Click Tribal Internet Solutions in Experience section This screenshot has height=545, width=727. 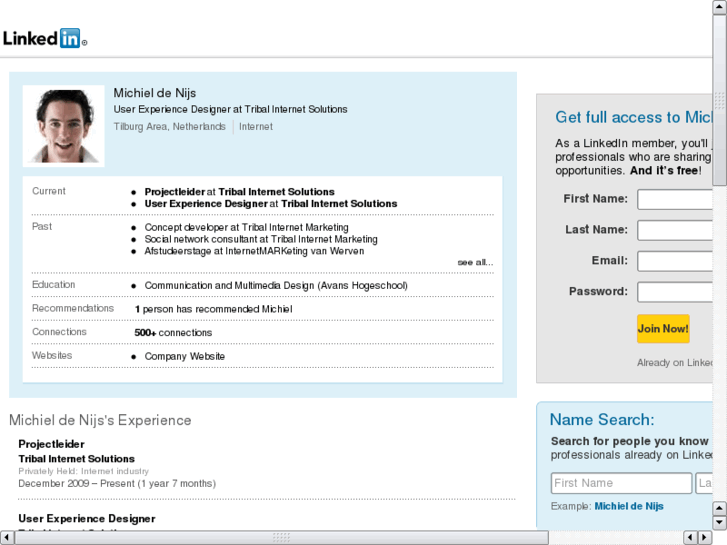coord(77,459)
